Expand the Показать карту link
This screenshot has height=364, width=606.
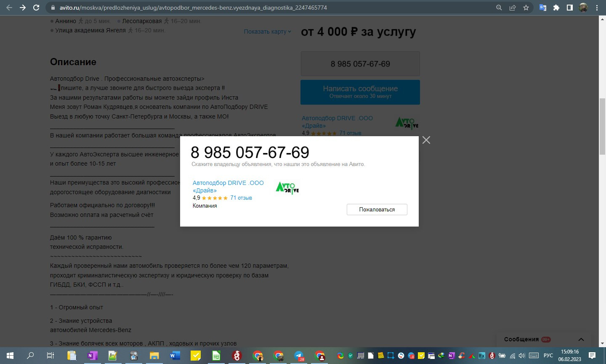pyautogui.click(x=267, y=32)
